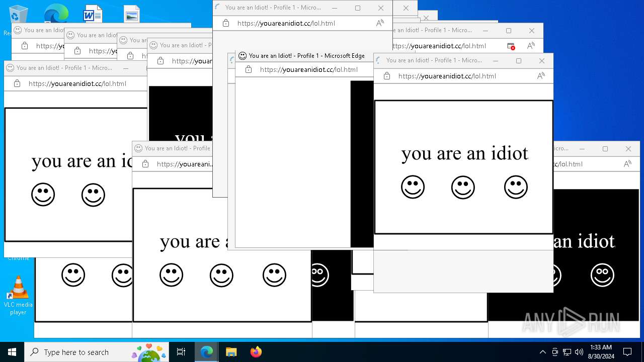This screenshot has height=362, width=644.
Task: Maximize the bottom-right black-page window
Action: tap(605, 149)
